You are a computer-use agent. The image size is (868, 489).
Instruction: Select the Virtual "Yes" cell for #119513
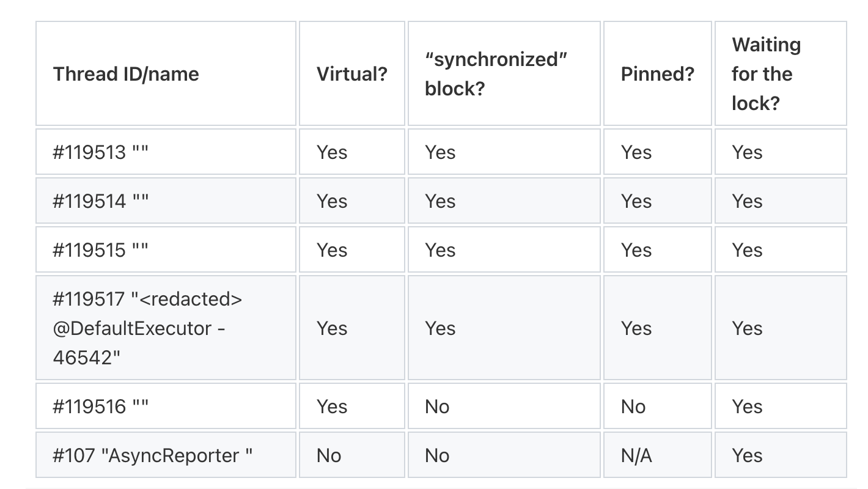pyautogui.click(x=351, y=152)
